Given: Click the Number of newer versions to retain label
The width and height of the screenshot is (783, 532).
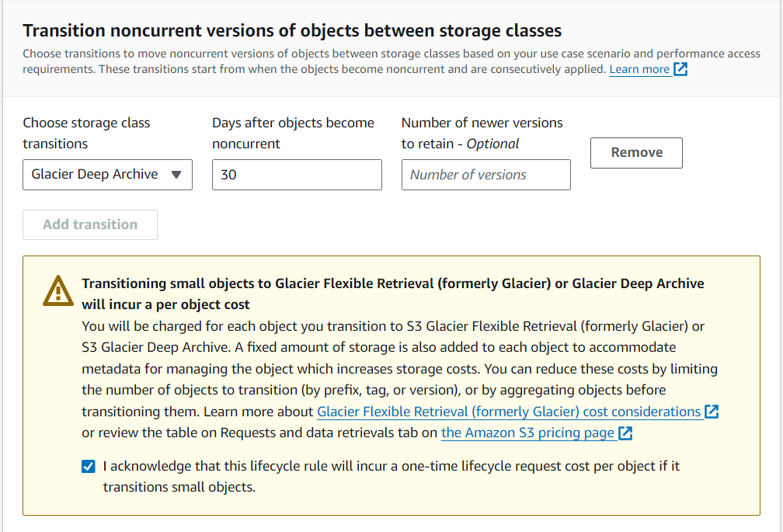Looking at the screenshot, I should pos(482,134).
